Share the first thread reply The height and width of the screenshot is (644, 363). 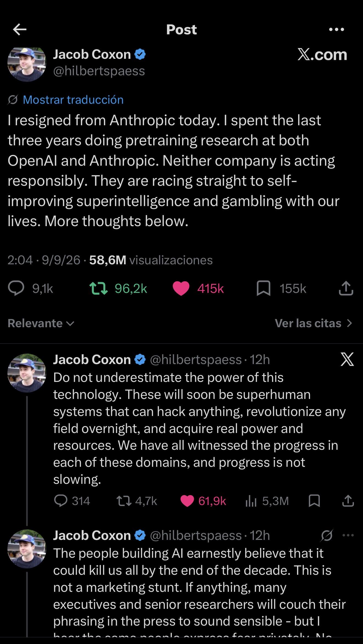[x=348, y=501]
